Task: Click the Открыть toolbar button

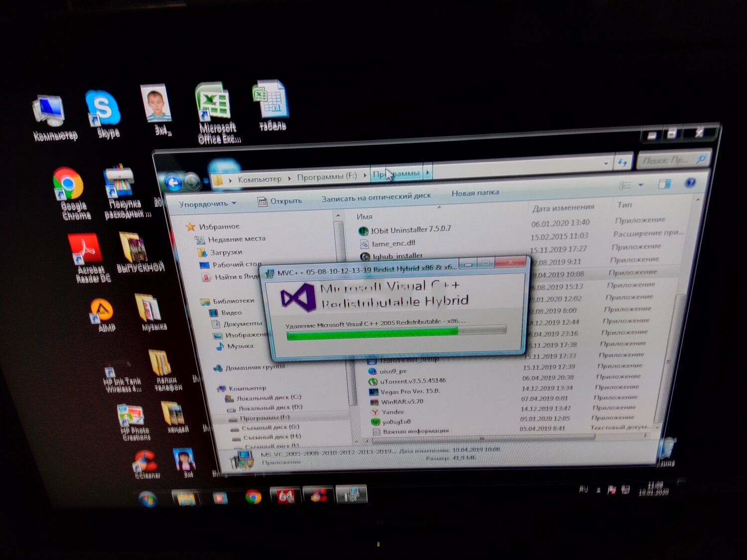Action: click(x=280, y=201)
